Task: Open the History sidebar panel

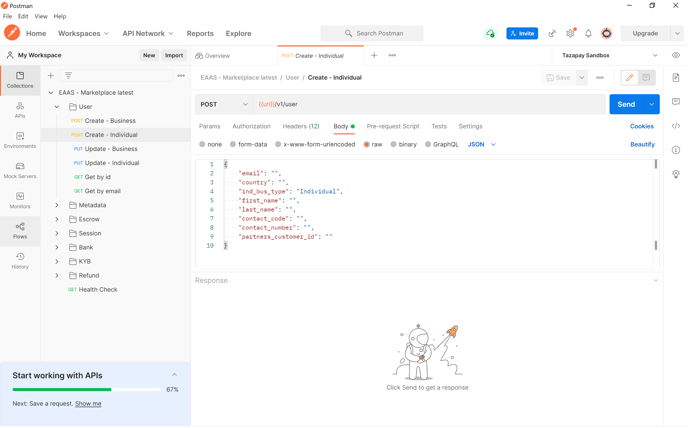Action: [20, 260]
